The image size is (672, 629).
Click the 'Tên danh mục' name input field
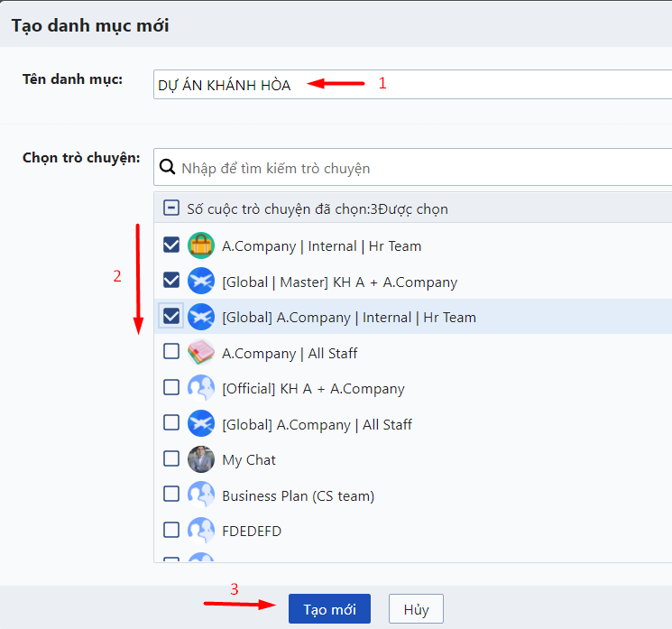[x=413, y=85]
